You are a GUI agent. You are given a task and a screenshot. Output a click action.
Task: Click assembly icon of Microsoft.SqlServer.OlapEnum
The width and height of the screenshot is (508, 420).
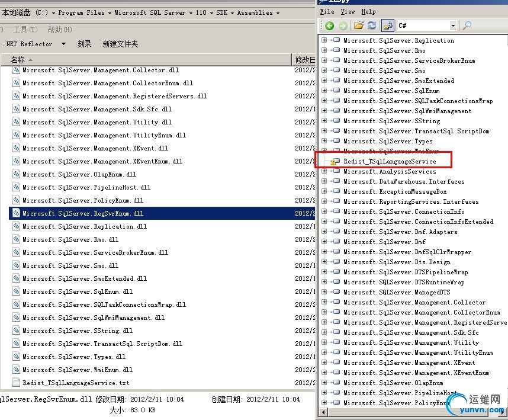[337, 383]
